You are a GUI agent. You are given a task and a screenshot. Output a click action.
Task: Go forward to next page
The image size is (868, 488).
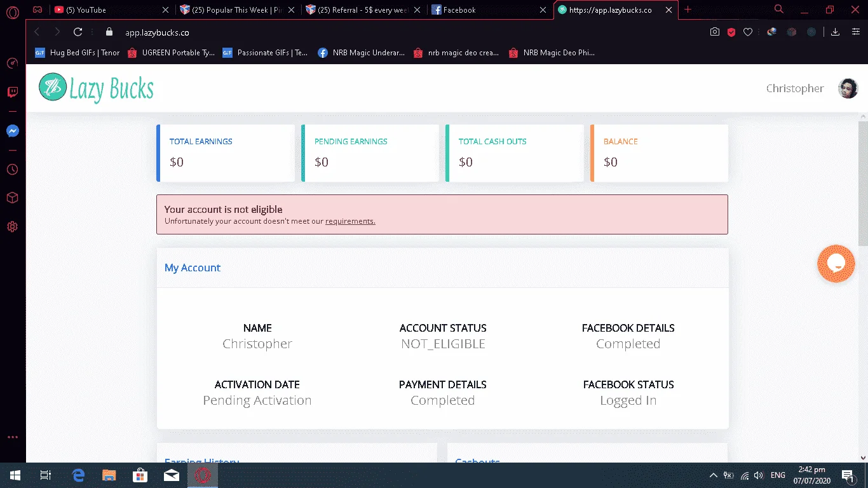click(57, 32)
